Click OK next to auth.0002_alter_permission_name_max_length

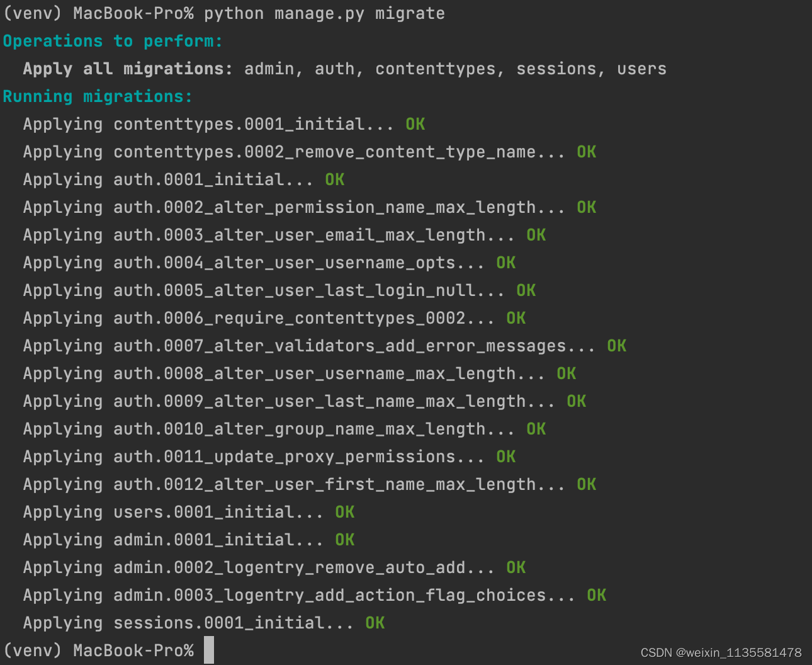pyautogui.click(x=587, y=207)
